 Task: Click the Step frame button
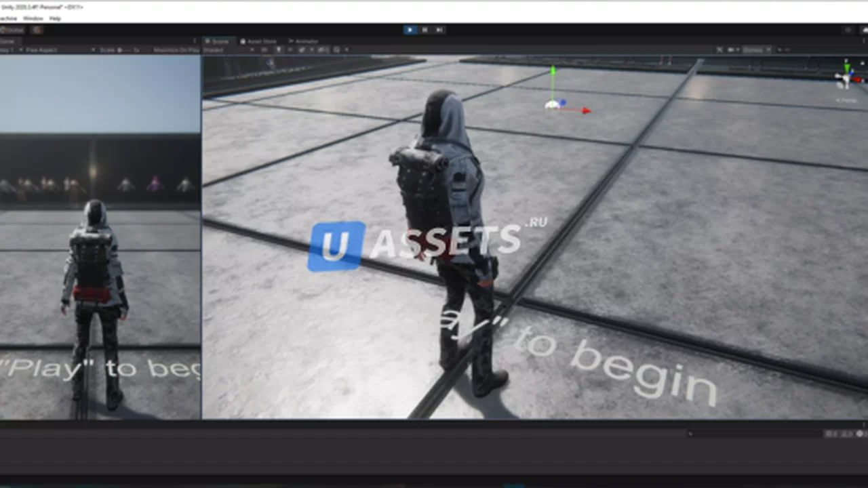coord(439,30)
